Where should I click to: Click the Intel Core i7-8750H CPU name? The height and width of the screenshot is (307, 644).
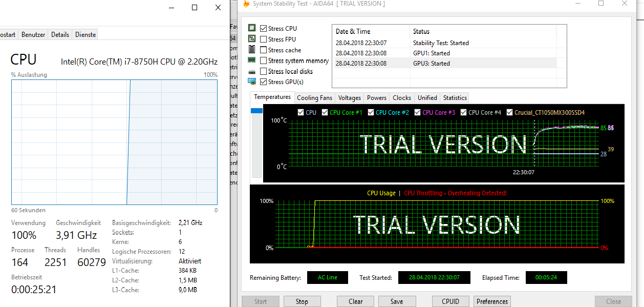[139, 62]
